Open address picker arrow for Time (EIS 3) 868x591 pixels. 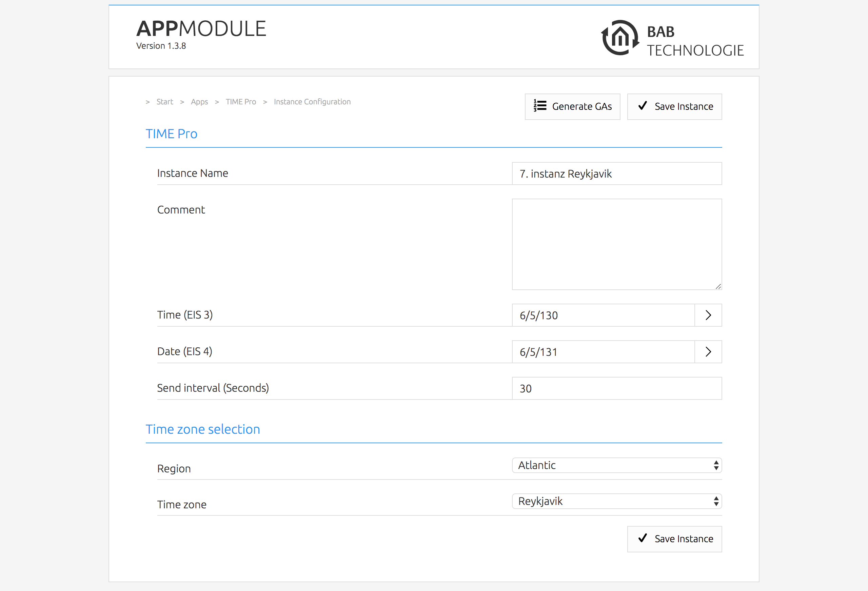coord(708,315)
